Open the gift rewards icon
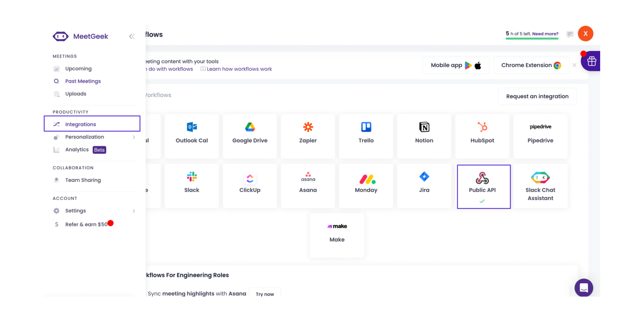The width and height of the screenshot is (644, 316). 591,61
